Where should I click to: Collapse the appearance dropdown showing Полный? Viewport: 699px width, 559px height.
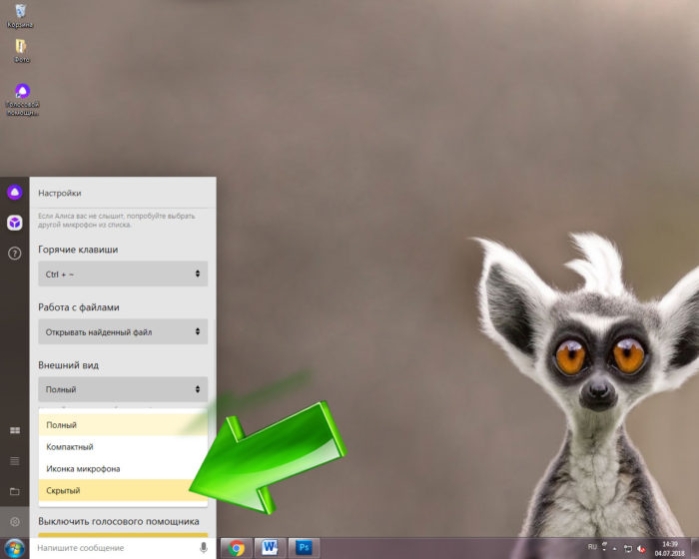click(123, 389)
